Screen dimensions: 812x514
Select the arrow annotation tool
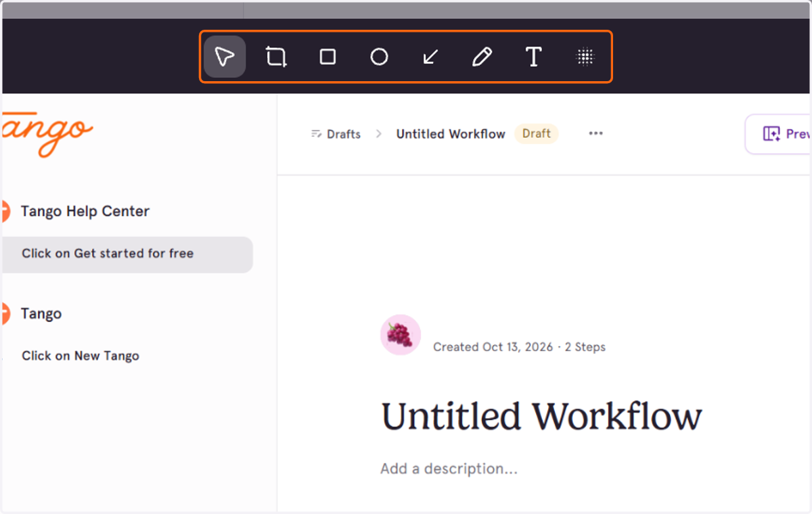(430, 57)
